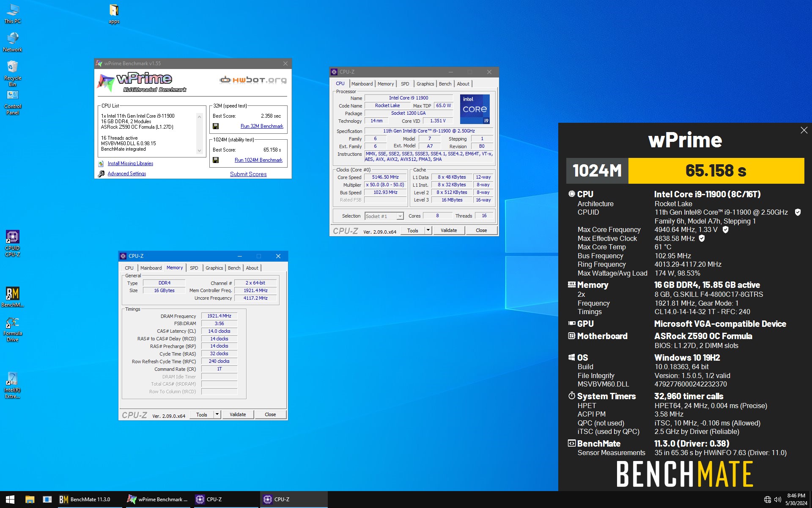
Task: Click the Advanced Settings wrench icon
Action: tap(101, 174)
